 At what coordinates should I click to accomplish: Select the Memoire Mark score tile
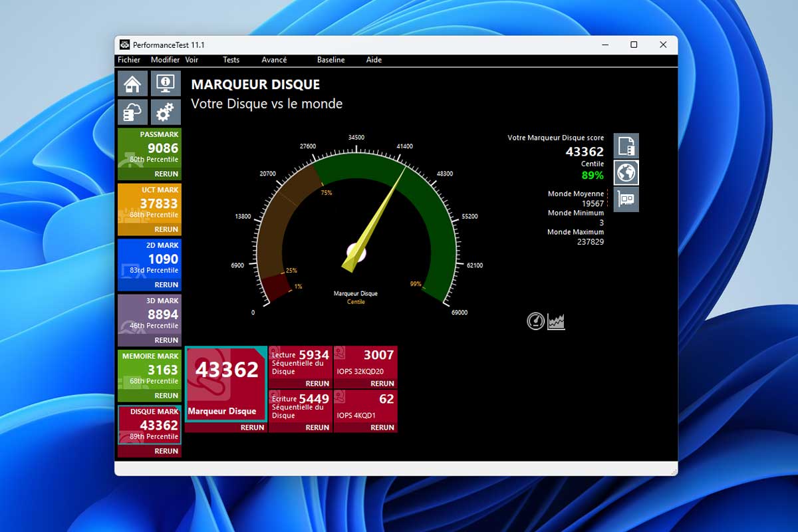(149, 370)
